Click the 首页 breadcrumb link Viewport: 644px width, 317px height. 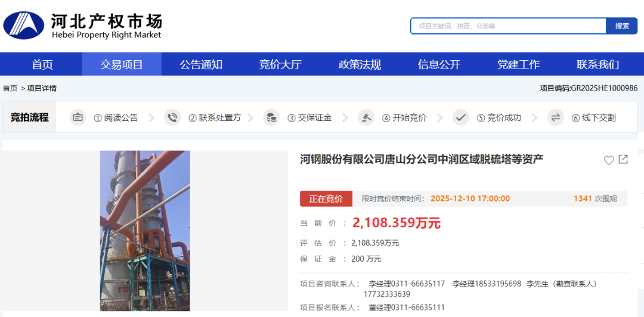tap(10, 88)
